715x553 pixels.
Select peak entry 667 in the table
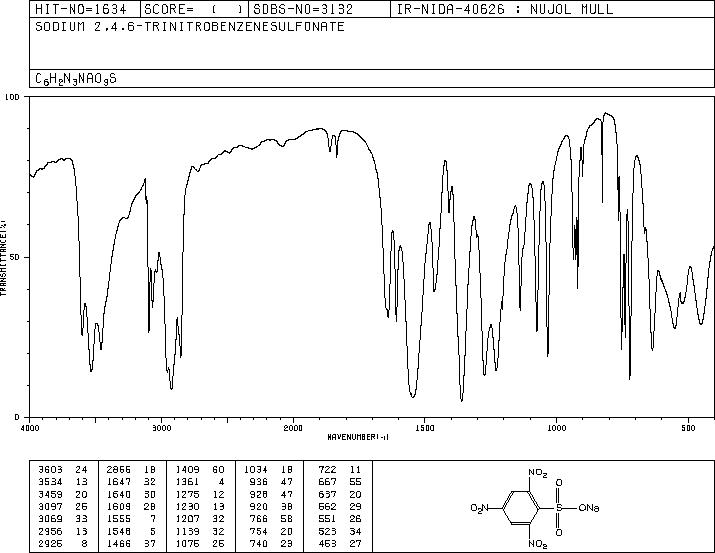pos(340,482)
